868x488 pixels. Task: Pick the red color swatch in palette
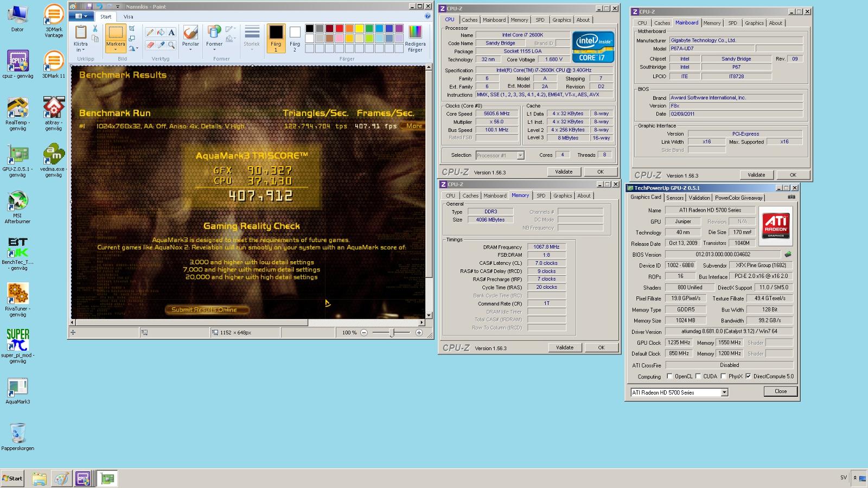click(340, 29)
